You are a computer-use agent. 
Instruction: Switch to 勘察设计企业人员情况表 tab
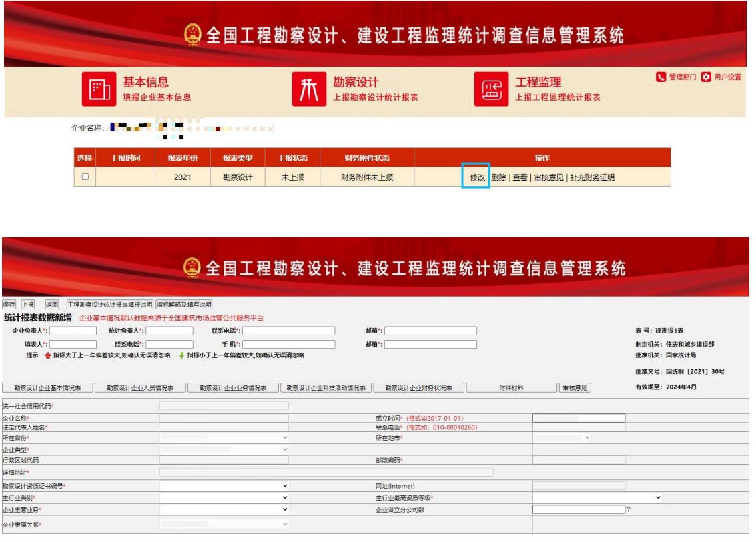click(139, 387)
